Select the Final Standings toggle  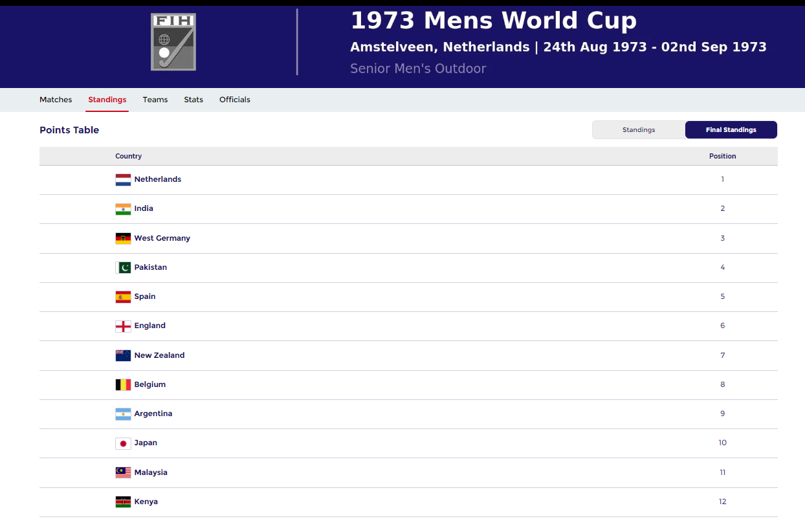[x=731, y=130]
